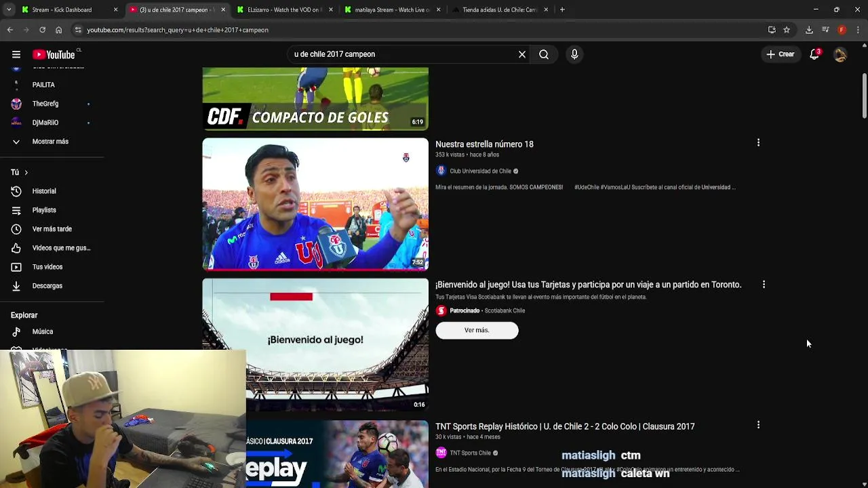Image resolution: width=868 pixels, height=488 pixels.
Task: Open ¡Bienvenido al juego! sponsored ad title
Action: pos(588,285)
